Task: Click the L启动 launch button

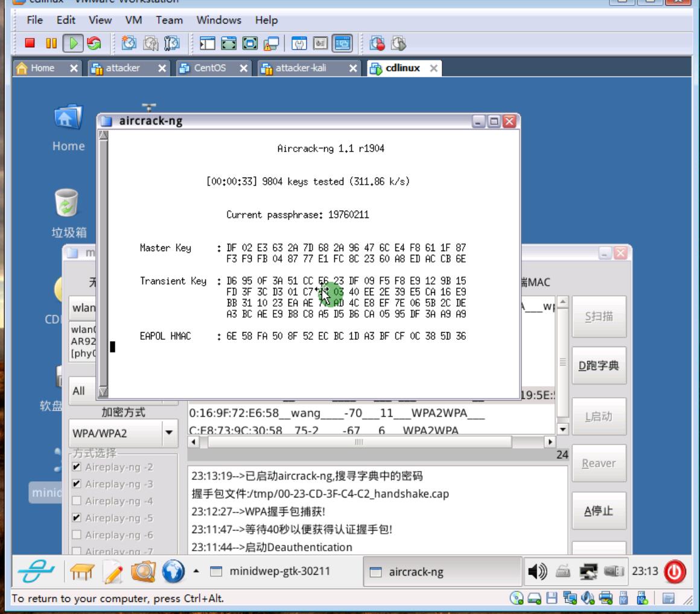Action: (599, 417)
